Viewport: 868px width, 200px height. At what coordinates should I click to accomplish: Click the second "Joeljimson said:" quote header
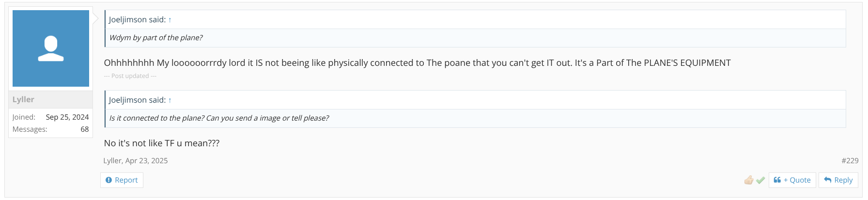coord(137,100)
